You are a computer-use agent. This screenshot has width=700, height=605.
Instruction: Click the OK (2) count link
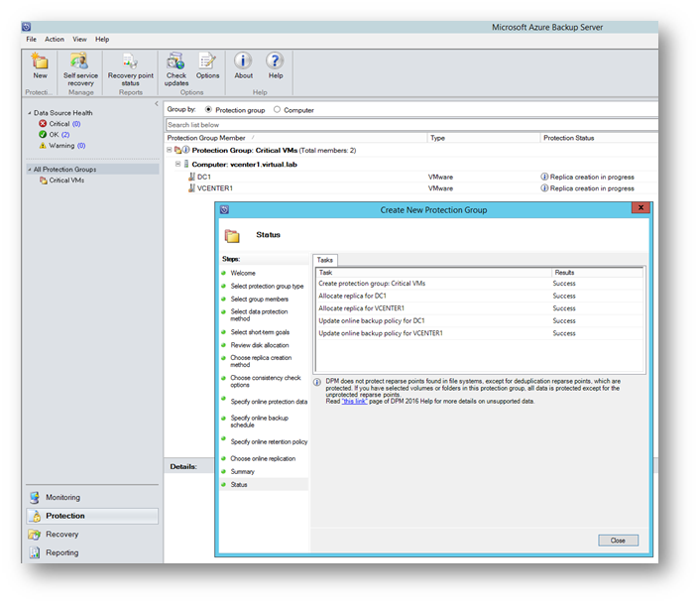(x=65, y=135)
